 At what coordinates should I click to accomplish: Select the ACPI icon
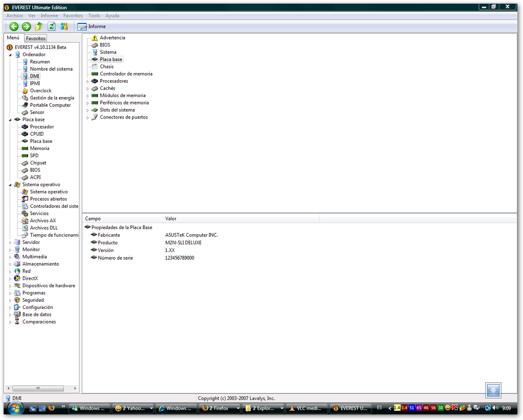pyautogui.click(x=25, y=177)
